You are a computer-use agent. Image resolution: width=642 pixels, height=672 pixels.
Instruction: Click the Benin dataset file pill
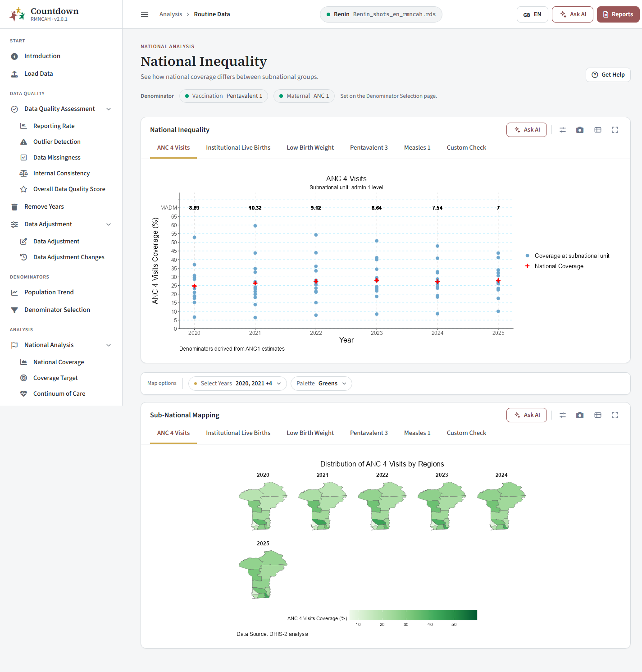[381, 14]
